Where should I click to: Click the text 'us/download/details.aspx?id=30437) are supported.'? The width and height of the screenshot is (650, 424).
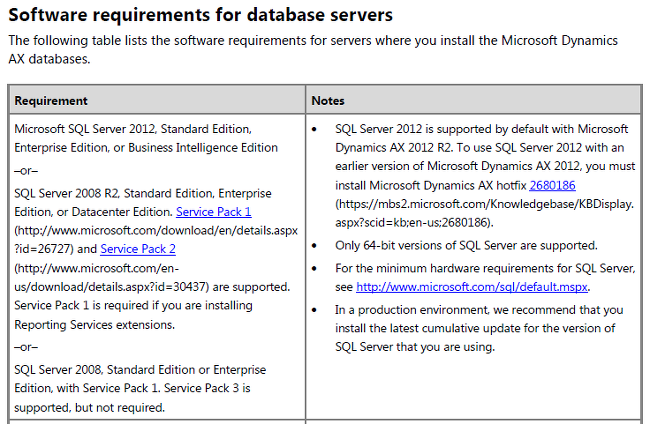tap(152, 287)
